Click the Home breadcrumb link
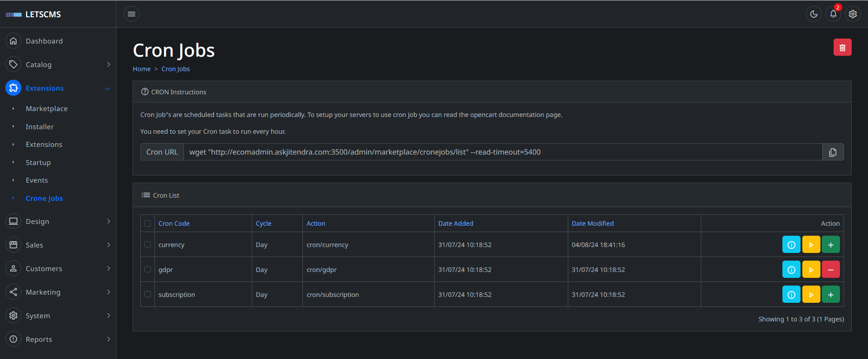Screen dimensions: 868x359 [x=141, y=69]
